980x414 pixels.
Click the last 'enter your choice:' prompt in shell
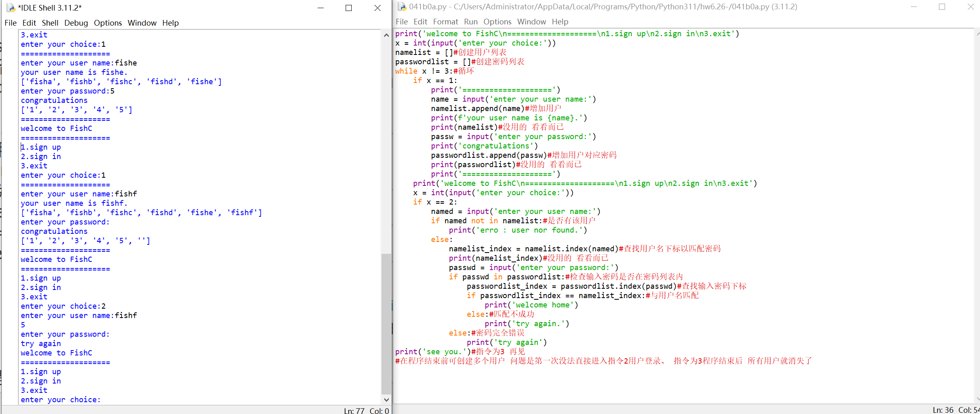(x=61, y=400)
